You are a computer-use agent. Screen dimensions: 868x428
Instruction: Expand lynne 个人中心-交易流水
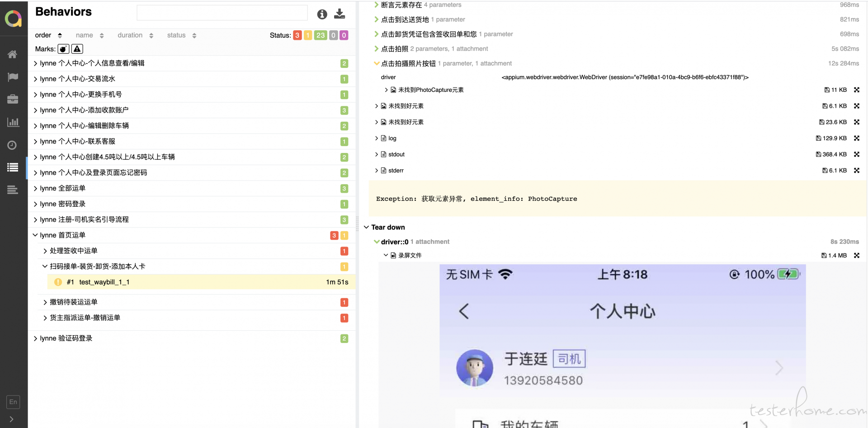click(192, 79)
